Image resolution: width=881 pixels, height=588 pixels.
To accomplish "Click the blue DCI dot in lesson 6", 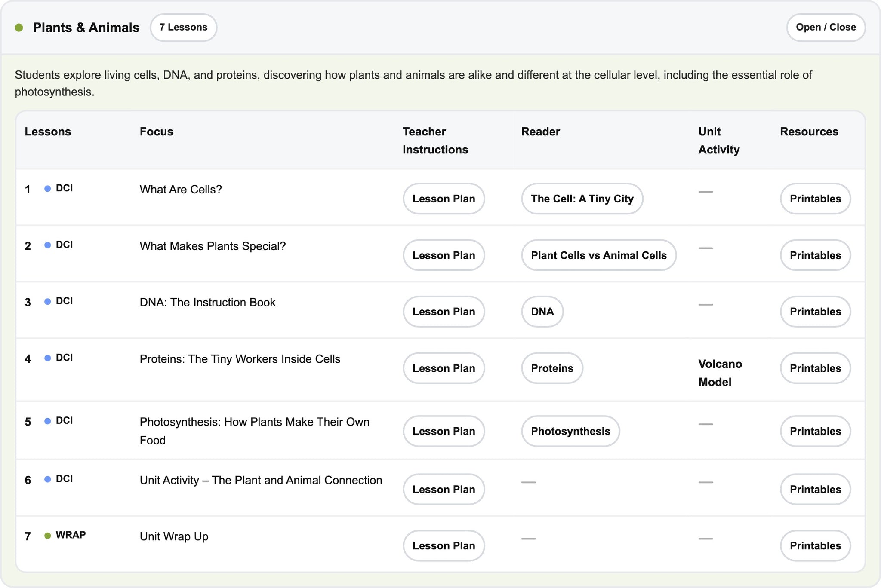I will pyautogui.click(x=48, y=479).
